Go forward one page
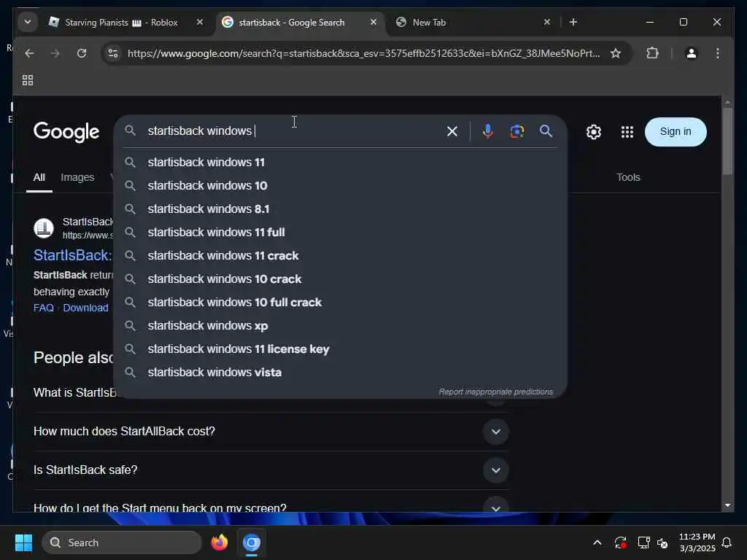This screenshot has width=747, height=560. [x=55, y=52]
